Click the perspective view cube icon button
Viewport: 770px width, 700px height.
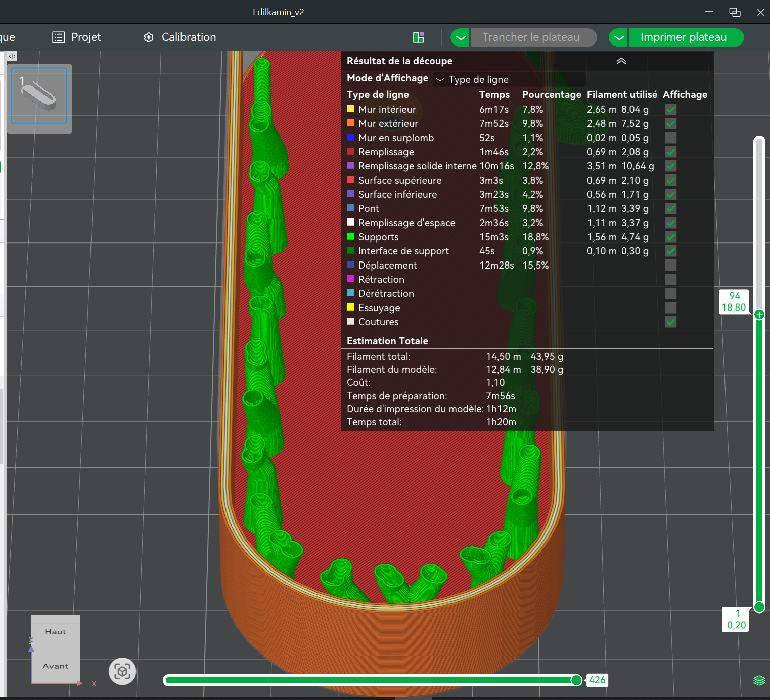122,671
